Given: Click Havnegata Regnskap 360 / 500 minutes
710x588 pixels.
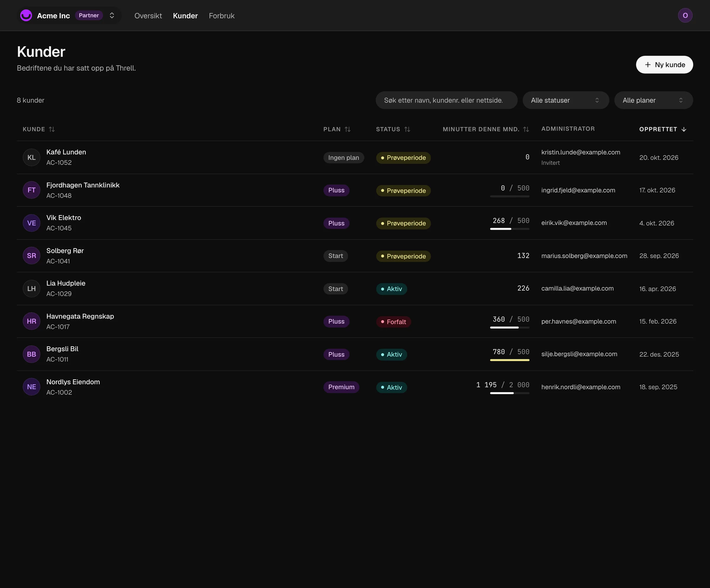Looking at the screenshot, I should 511,319.
